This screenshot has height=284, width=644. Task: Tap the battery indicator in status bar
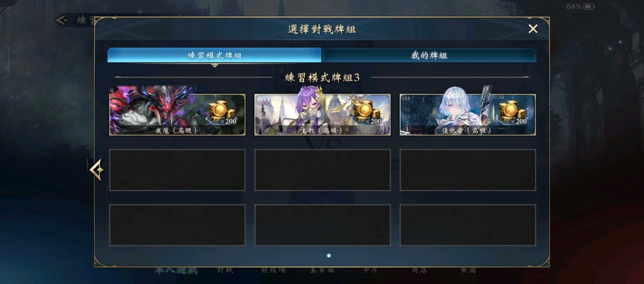589,7
